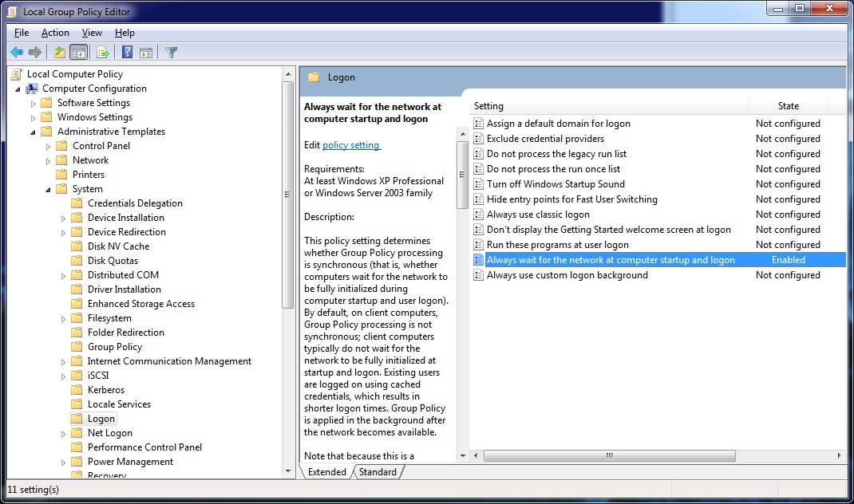Expand the Network node

48,160
